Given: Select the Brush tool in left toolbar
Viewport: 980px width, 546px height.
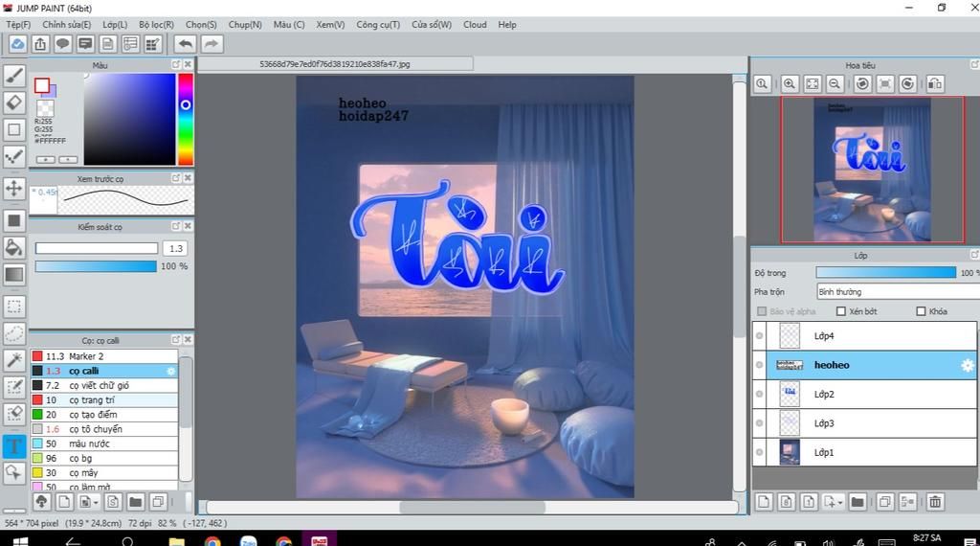Looking at the screenshot, I should (14, 77).
